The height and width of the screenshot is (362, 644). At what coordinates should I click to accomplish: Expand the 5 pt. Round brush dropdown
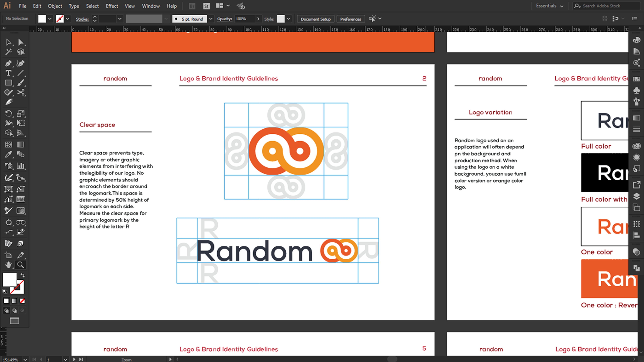click(211, 19)
